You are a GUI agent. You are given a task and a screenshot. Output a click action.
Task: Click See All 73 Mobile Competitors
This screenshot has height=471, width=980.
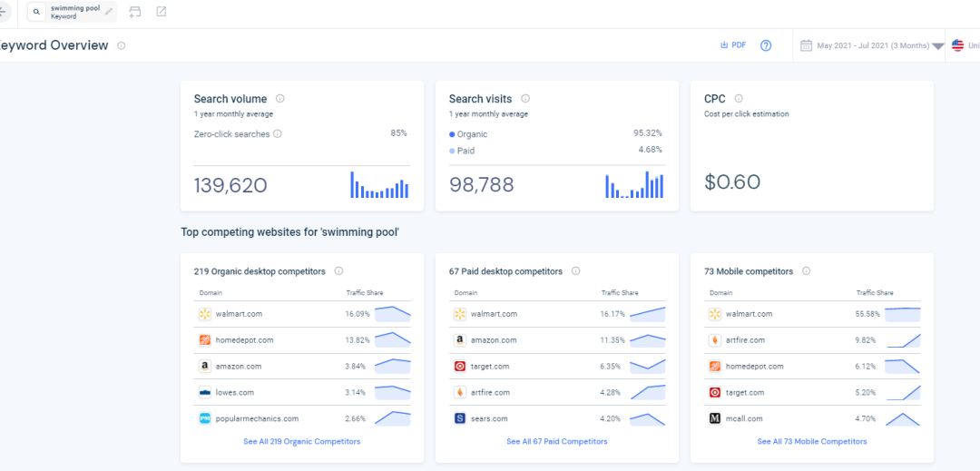tap(811, 442)
